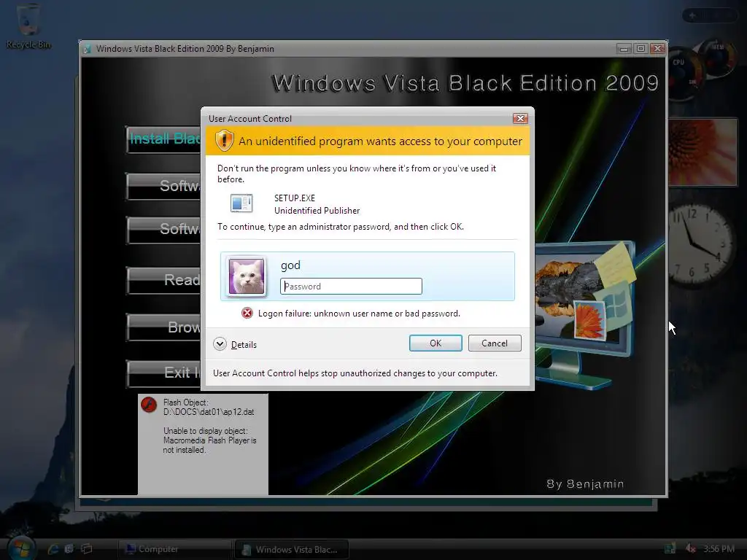Image resolution: width=747 pixels, height=560 pixels.
Task: Click the Browse button in installer menu
Action: [163, 327]
